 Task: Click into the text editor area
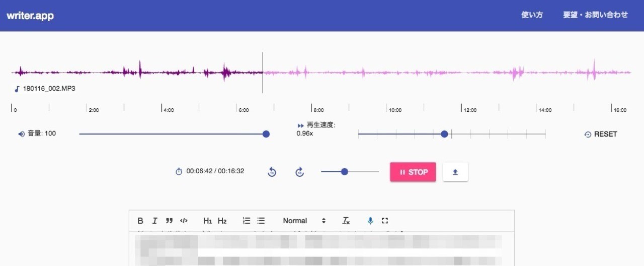pos(321,248)
